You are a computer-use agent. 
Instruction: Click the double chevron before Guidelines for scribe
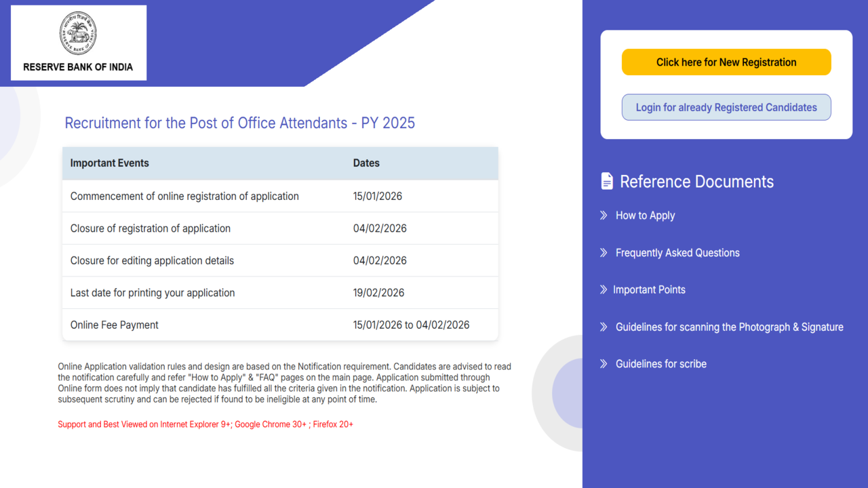(x=604, y=364)
